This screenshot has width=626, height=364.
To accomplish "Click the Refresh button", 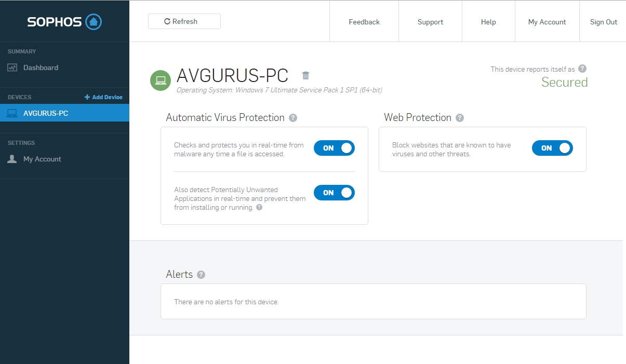I will pyautogui.click(x=184, y=21).
